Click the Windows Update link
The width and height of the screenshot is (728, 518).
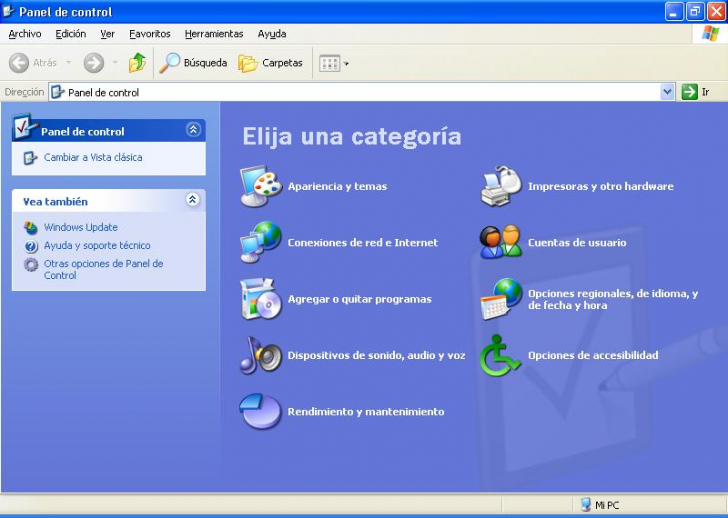[x=80, y=227]
